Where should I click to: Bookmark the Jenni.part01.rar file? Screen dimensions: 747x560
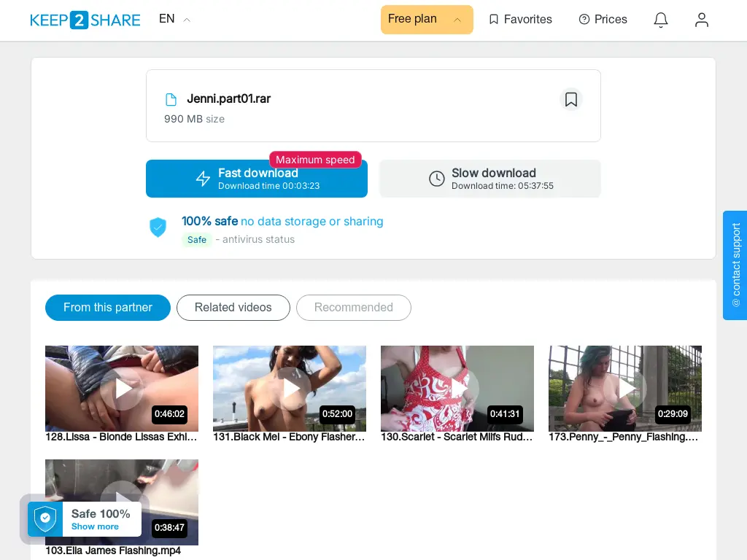pyautogui.click(x=570, y=99)
